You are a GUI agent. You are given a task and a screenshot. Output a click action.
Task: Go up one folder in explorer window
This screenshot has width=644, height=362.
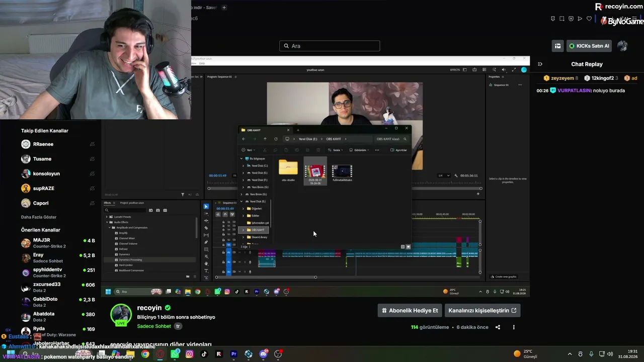(265, 139)
